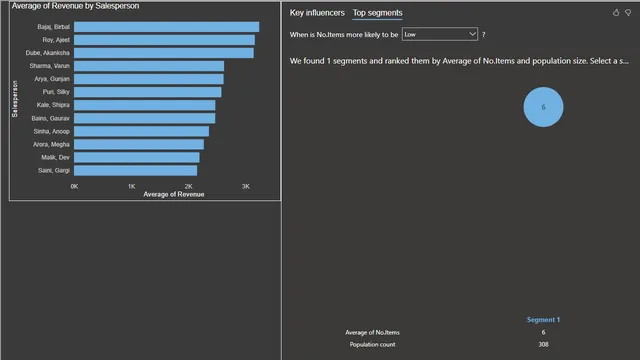Viewport: 640px width, 360px height.
Task: Click the Saini, Gargi bar
Action: tap(136, 171)
